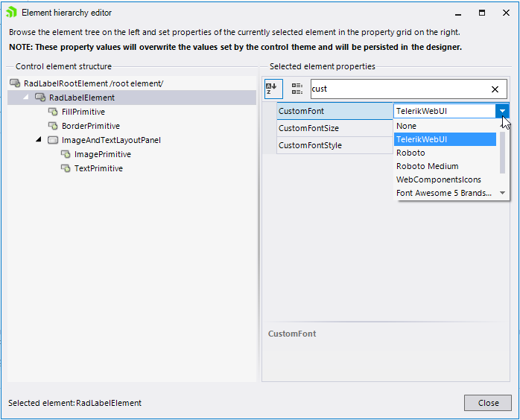Collapse the ImageAndTextLayoutPanel node
The width and height of the screenshot is (520, 420).
point(39,140)
